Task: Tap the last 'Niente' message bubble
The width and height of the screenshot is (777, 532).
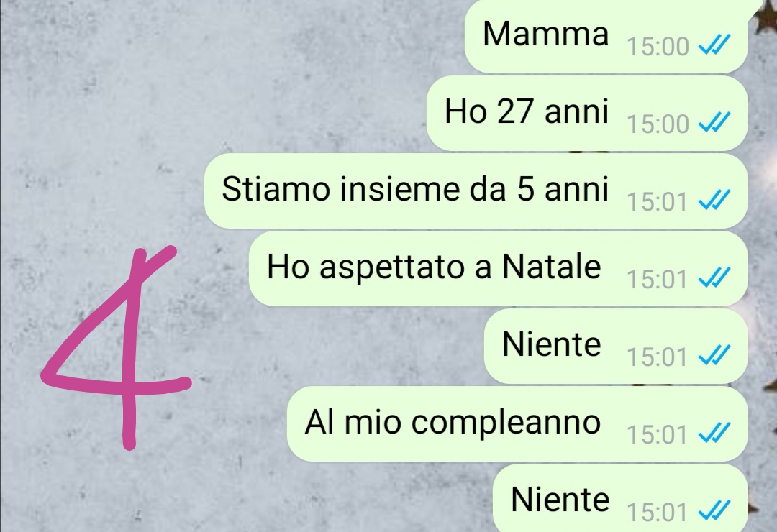Action: (620, 499)
